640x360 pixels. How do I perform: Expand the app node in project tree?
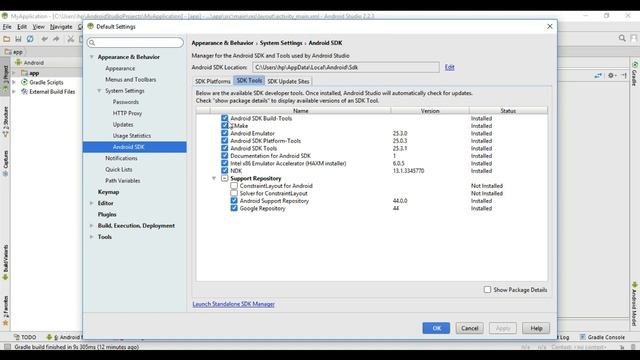(x=14, y=73)
